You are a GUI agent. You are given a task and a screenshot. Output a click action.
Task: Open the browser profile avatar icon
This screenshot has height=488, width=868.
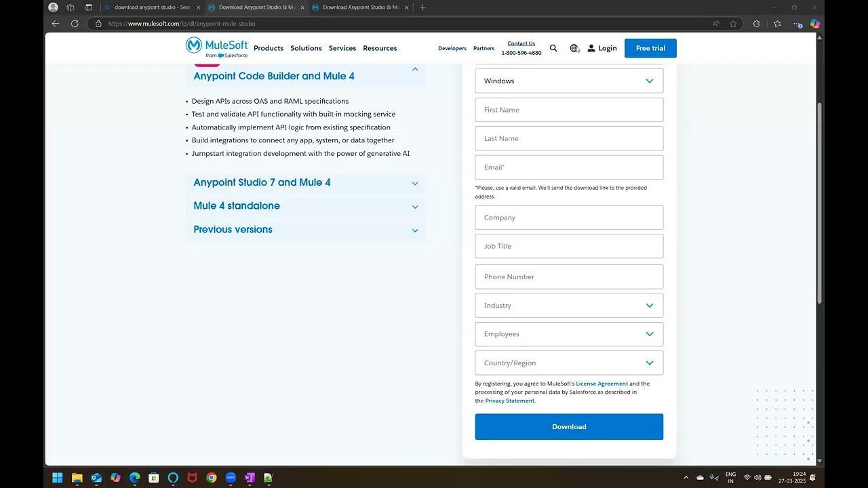54,7
